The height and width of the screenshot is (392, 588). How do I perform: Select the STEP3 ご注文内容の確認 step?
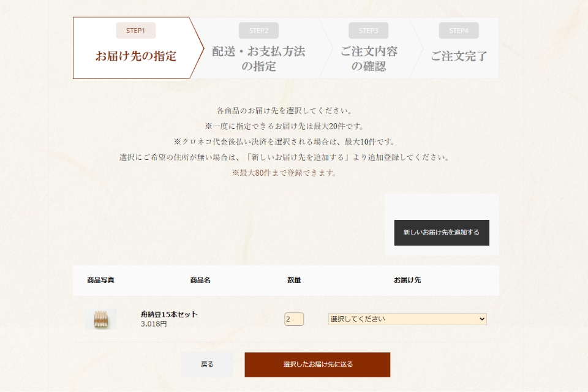tap(369, 48)
